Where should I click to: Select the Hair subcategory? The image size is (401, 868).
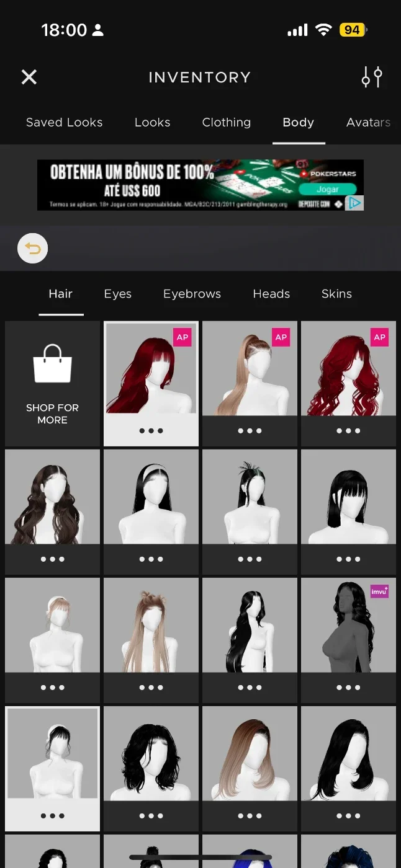tap(61, 294)
